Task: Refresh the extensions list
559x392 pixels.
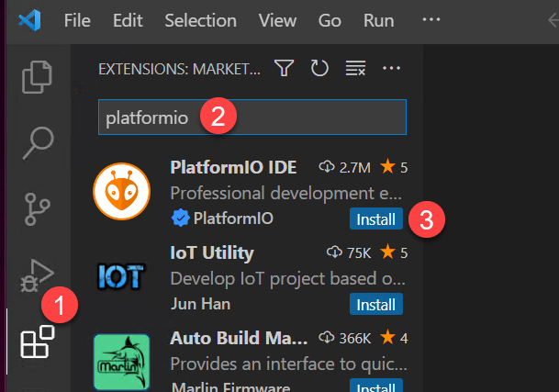Action: pyautogui.click(x=319, y=68)
